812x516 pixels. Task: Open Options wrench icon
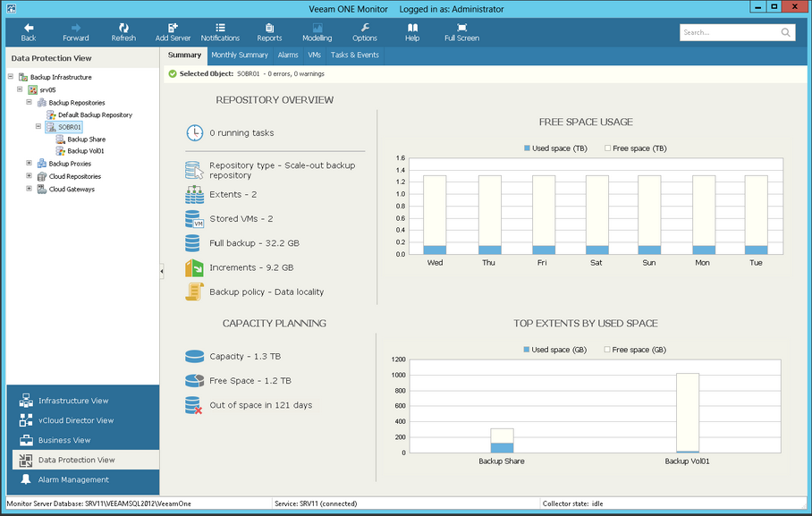pyautogui.click(x=365, y=28)
